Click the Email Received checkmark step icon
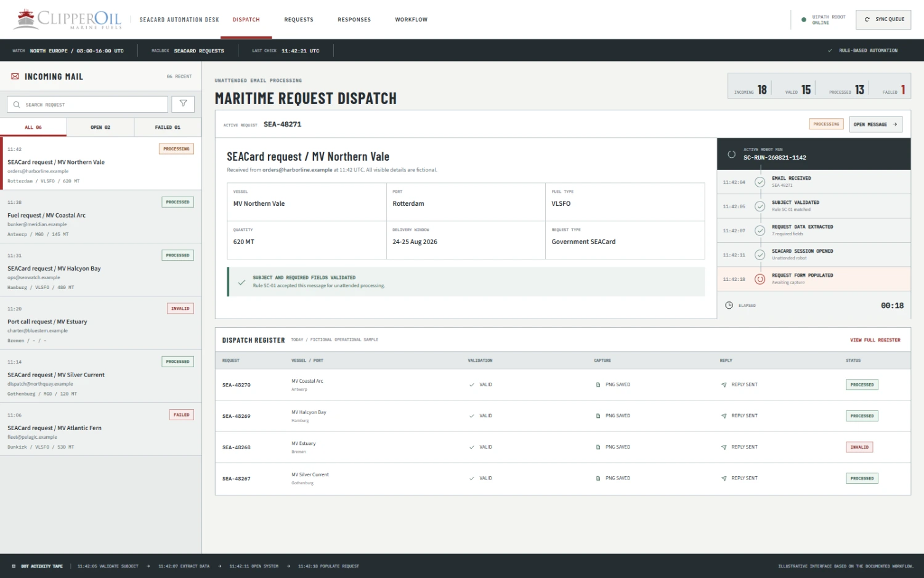 click(x=760, y=182)
